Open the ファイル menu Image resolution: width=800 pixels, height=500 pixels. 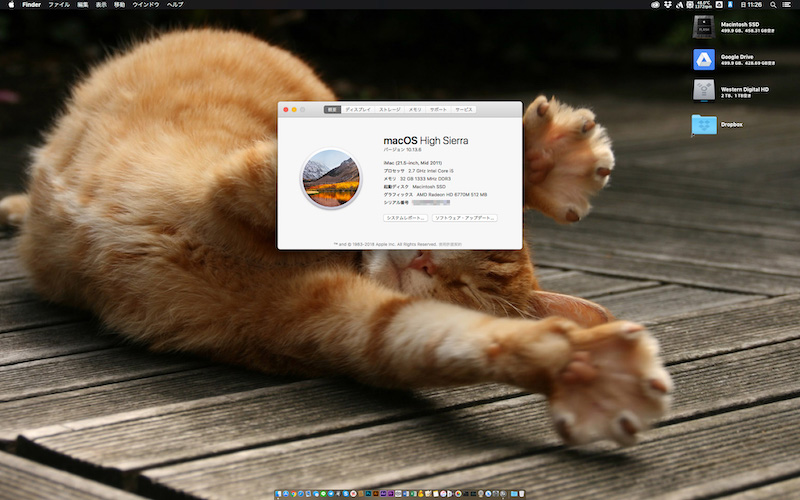click(x=59, y=5)
